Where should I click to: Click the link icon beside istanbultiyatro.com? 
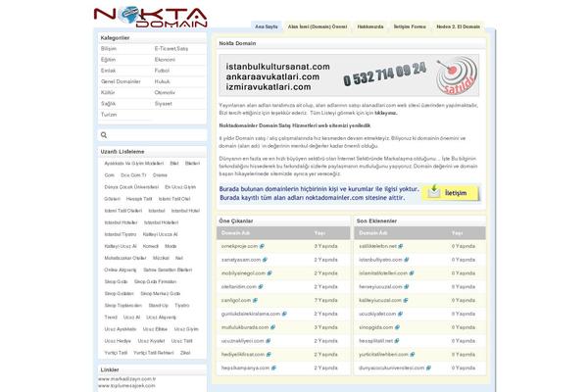[x=407, y=260]
